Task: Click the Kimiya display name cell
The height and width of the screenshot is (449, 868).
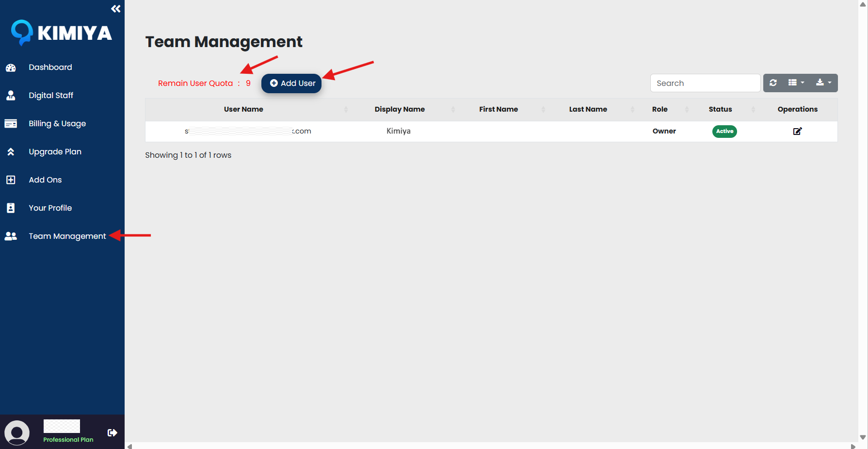Action: point(399,131)
